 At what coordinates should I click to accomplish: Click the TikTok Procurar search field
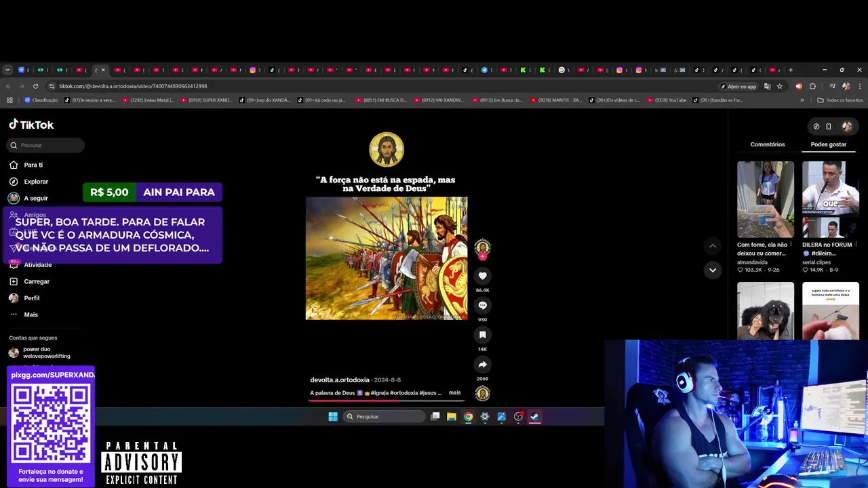coord(46,145)
